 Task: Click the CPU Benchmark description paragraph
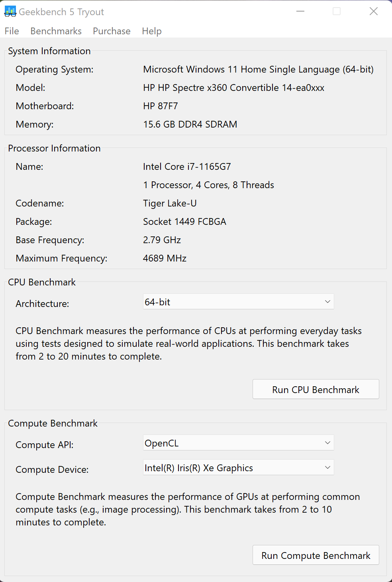tap(188, 343)
